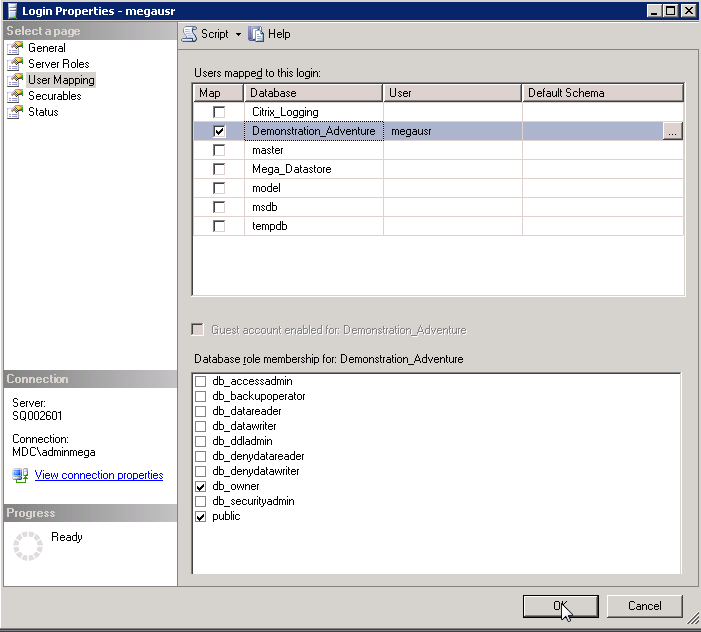The height and width of the screenshot is (632, 701).
Task: Open default schema browse ellipsis button
Action: coord(672,131)
